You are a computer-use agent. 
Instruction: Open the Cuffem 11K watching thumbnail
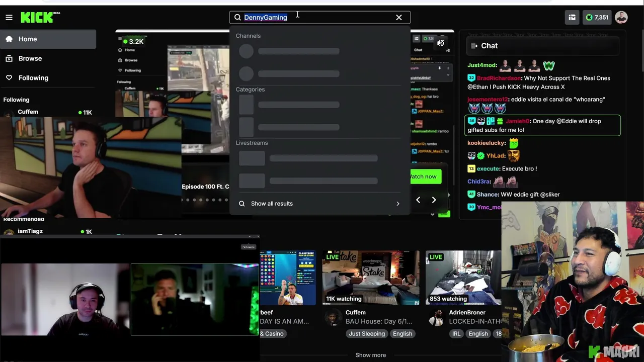[x=371, y=278]
